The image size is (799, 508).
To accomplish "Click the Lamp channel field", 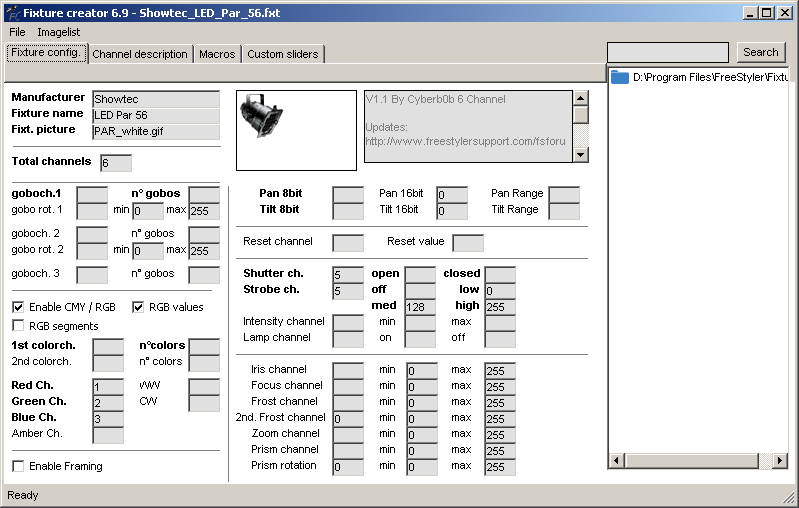I will coord(348,339).
